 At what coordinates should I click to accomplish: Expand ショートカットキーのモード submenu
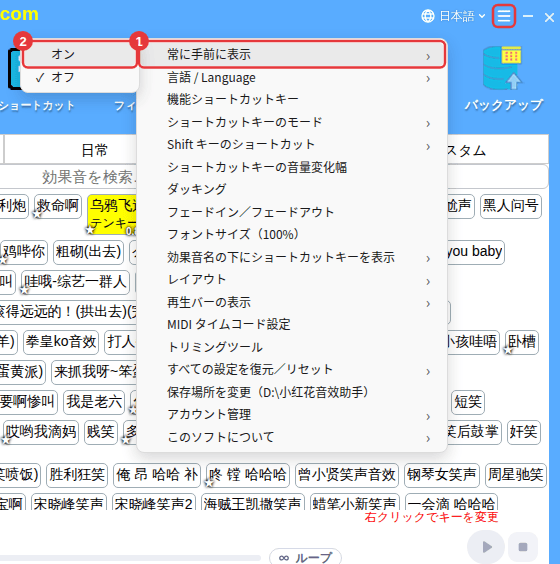click(292, 122)
